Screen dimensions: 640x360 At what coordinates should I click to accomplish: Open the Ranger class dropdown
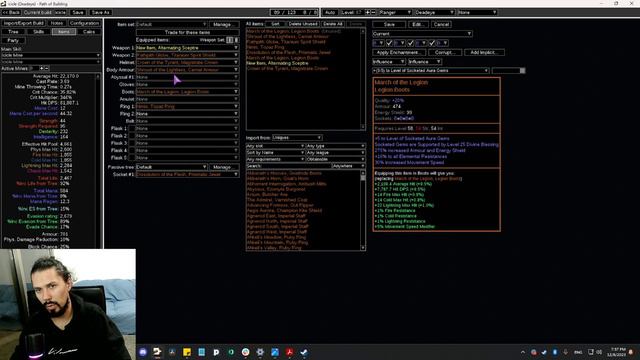[395, 12]
